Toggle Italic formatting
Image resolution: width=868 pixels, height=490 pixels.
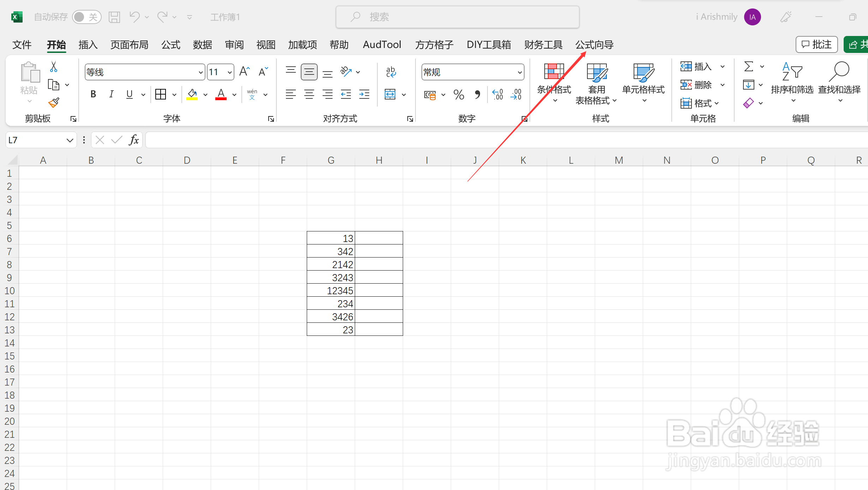111,94
